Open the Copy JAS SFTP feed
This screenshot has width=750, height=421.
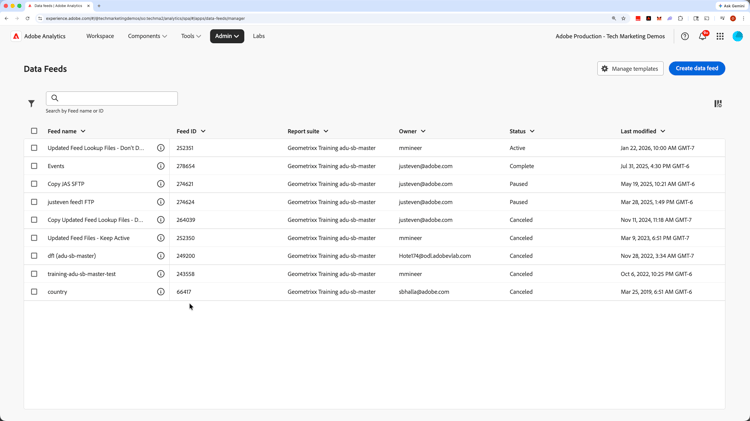click(66, 184)
